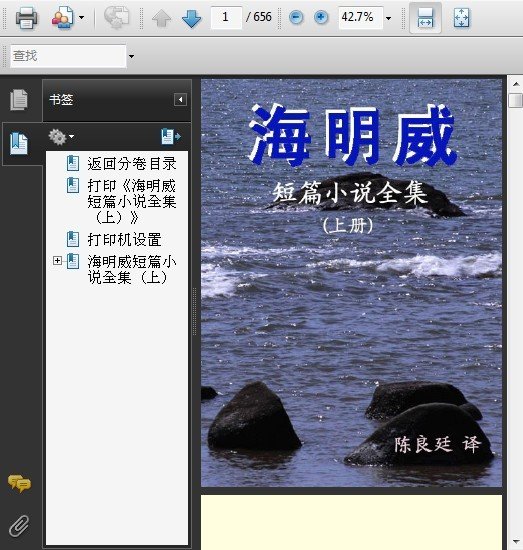This screenshot has height=550, width=523.
Task: Open bookmark options gear menu
Action: pyautogui.click(x=61, y=136)
